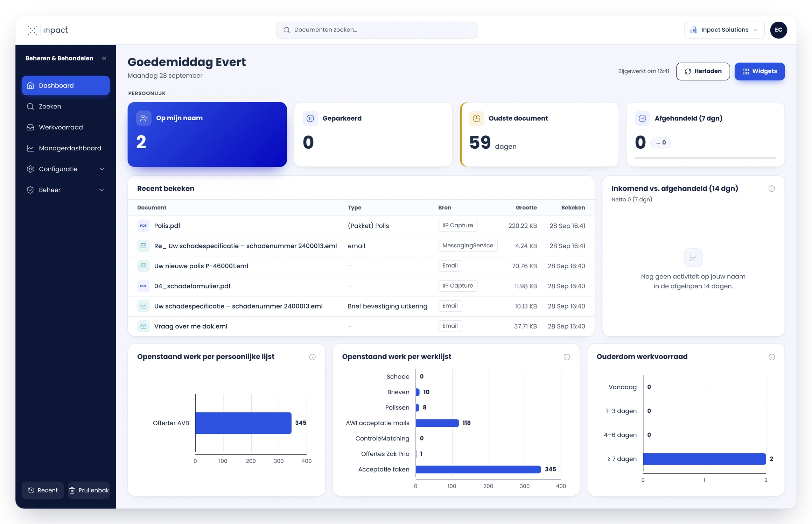Expand the Beheer menu chevron
The width and height of the screenshot is (812, 524).
pos(102,190)
